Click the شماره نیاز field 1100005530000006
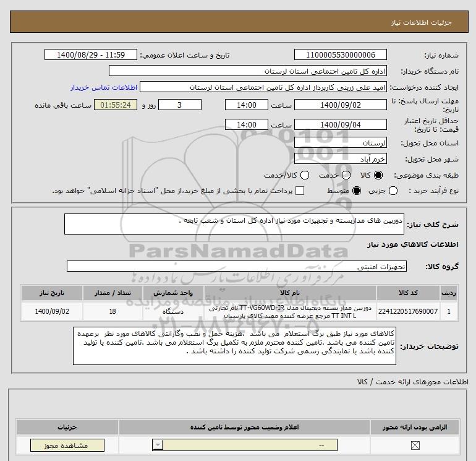 (x=340, y=55)
